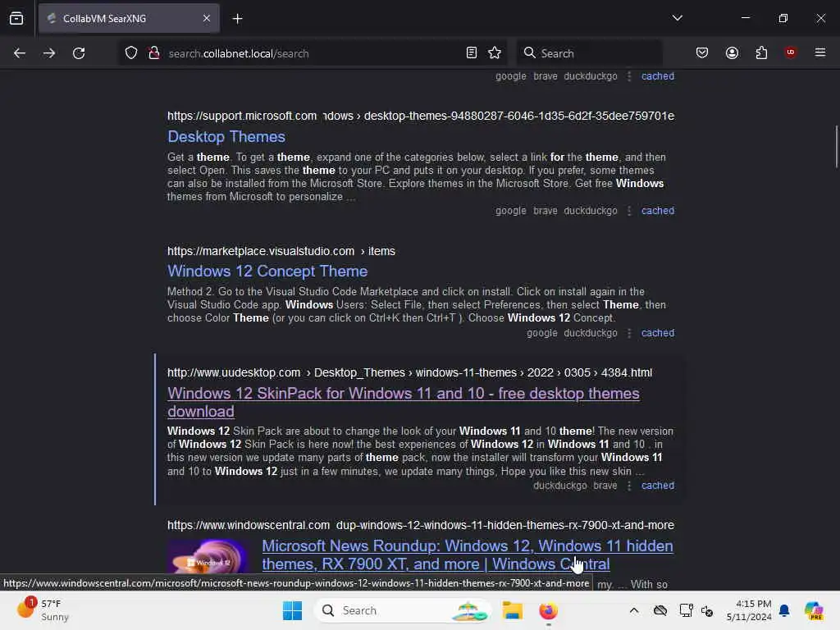Click the taskbar Search box
The height and width of the screenshot is (630, 840).
point(403,610)
